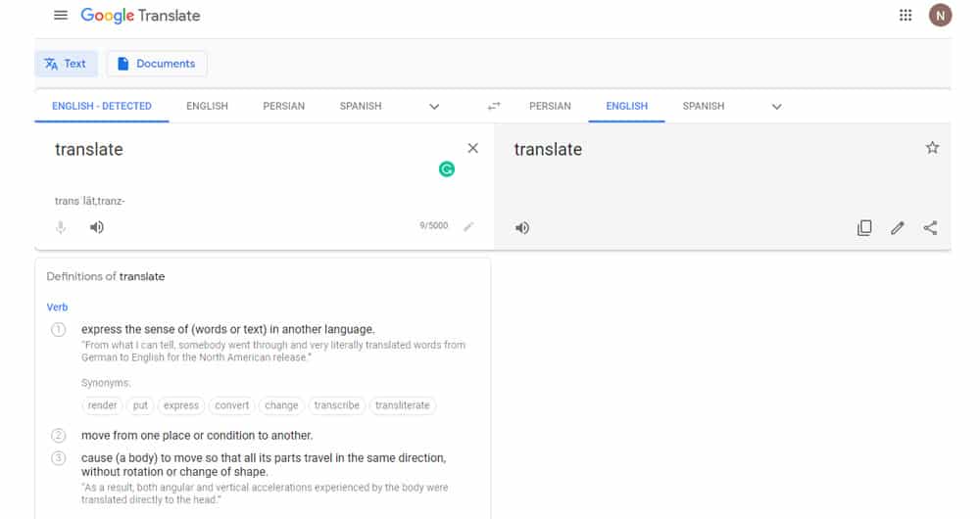Expand more target languages dropdown
The height and width of the screenshot is (519, 980).
coord(776,107)
